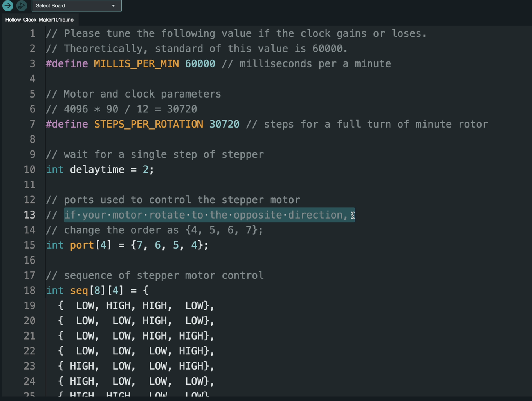Click the Upload arrow button

point(7,5)
